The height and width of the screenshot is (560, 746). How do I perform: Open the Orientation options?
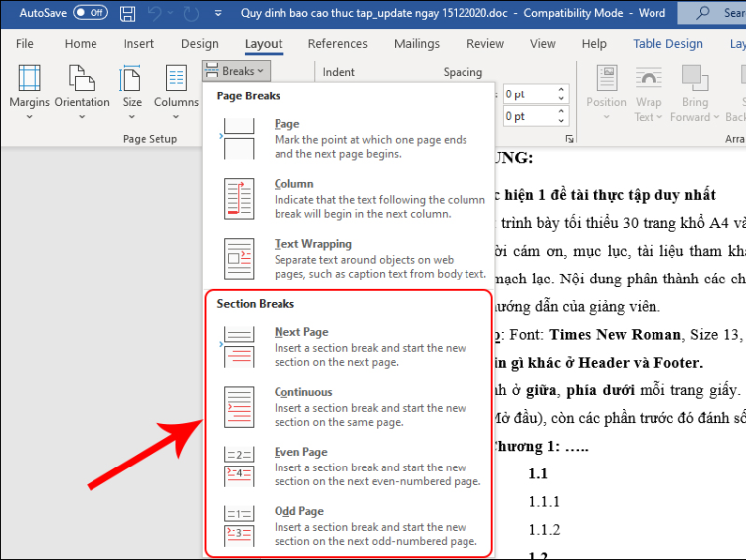(x=82, y=90)
